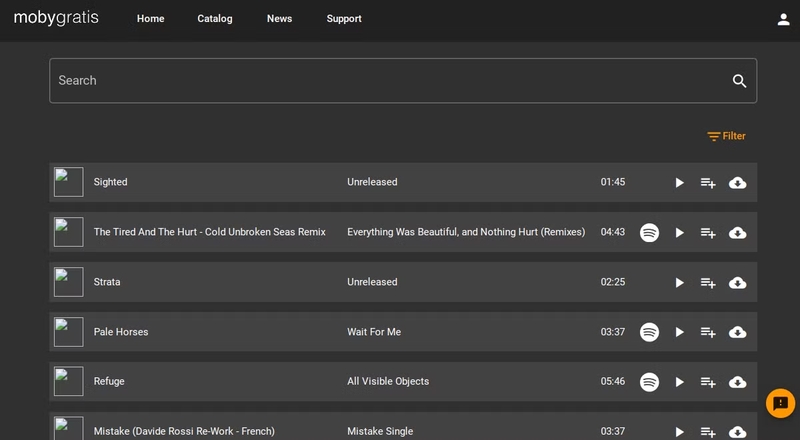Click the Refuge album thumbnail
The image size is (800, 440).
pyautogui.click(x=69, y=381)
